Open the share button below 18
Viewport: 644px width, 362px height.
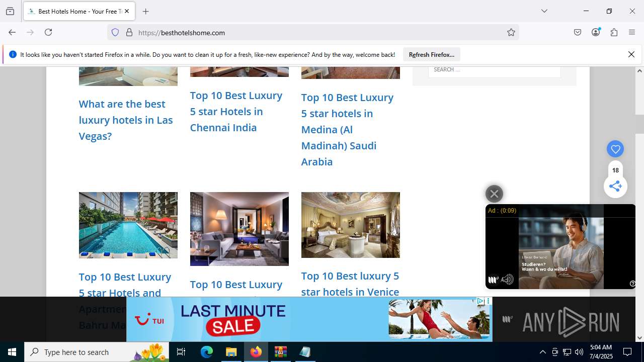(x=615, y=187)
